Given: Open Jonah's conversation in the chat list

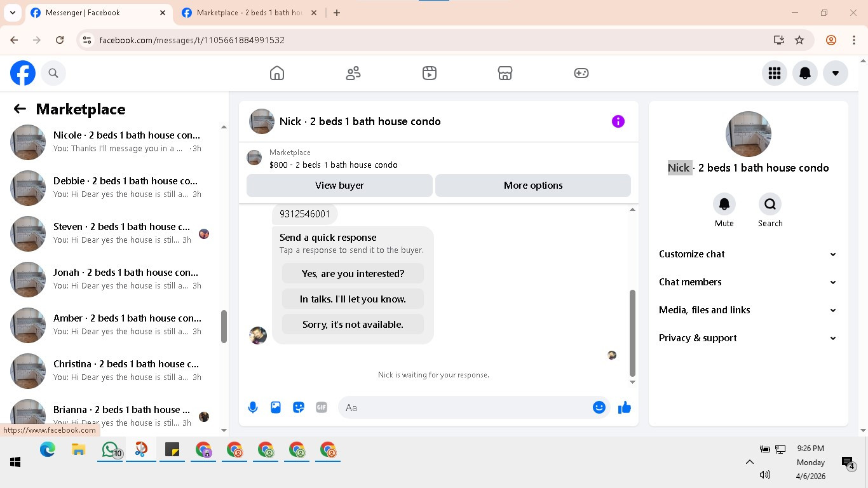Looking at the screenshot, I should (115, 280).
